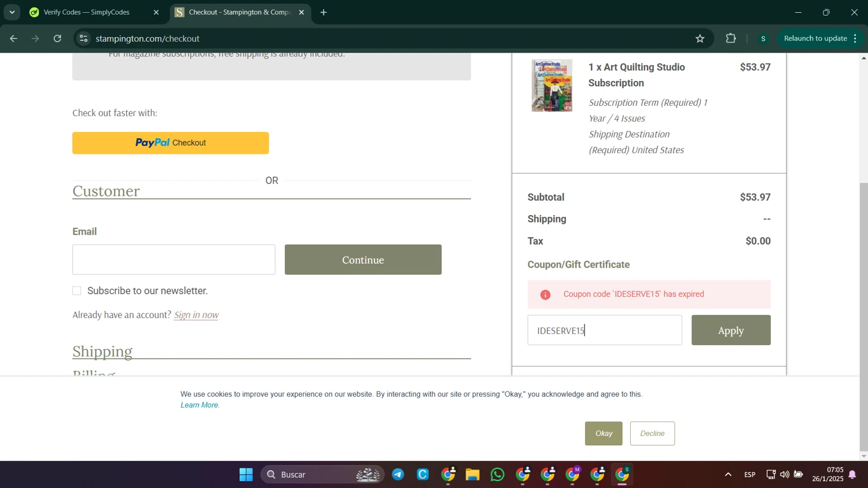Open File Explorer from the taskbar
The image size is (868, 488).
[473, 475]
